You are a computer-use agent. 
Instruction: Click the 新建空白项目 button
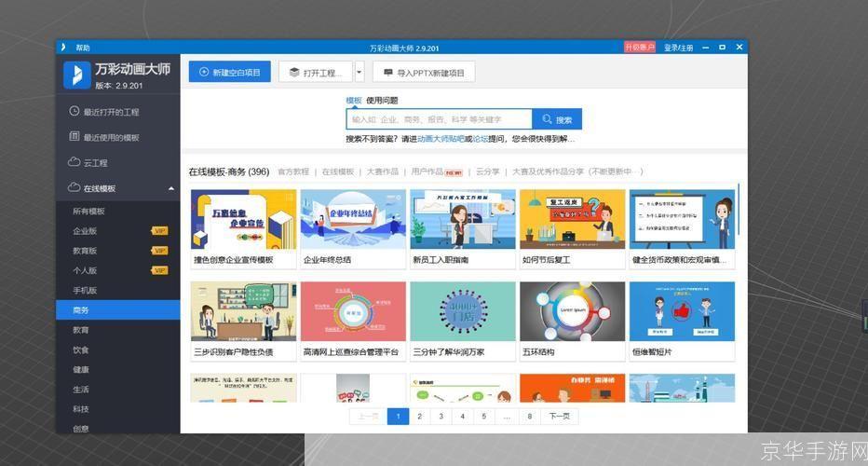(230, 72)
